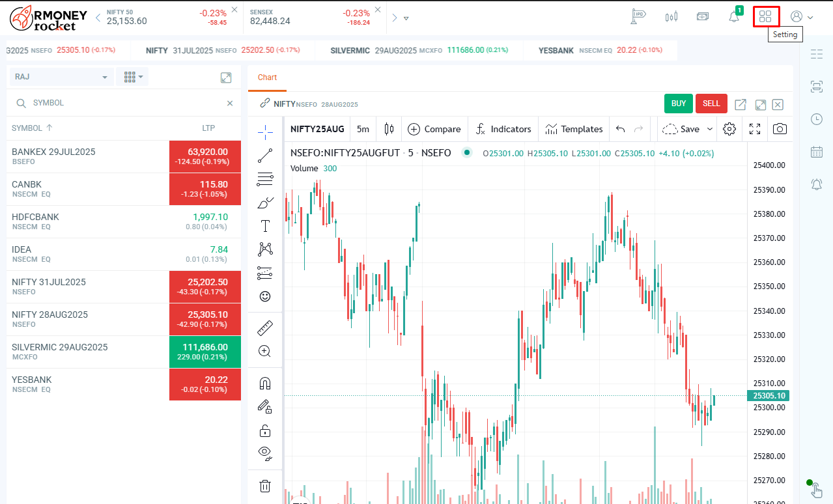Image resolution: width=833 pixels, height=504 pixels.
Task: Open the user profile menu
Action: point(802,17)
